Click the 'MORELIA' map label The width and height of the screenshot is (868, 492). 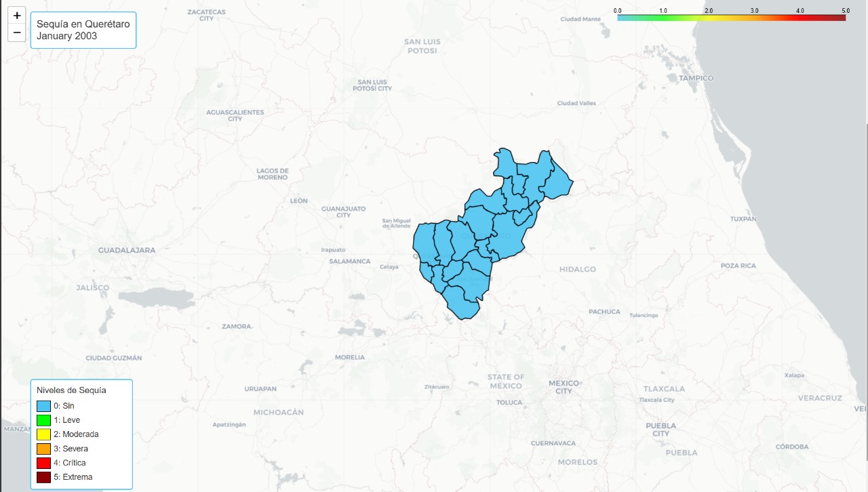point(350,357)
